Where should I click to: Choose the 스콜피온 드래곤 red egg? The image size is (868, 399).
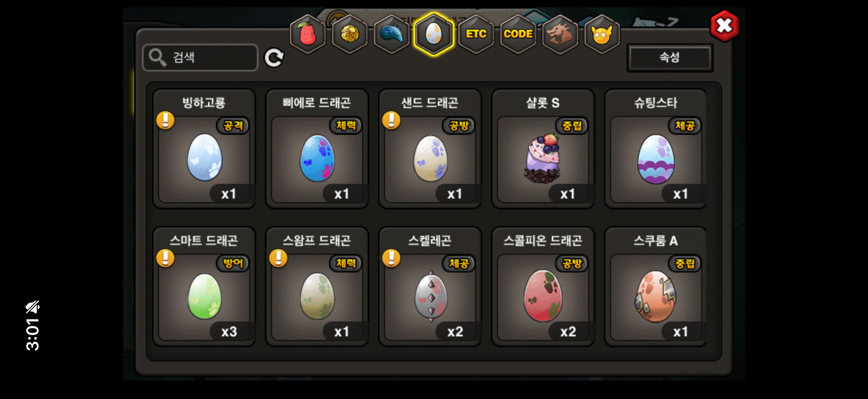[x=543, y=286]
